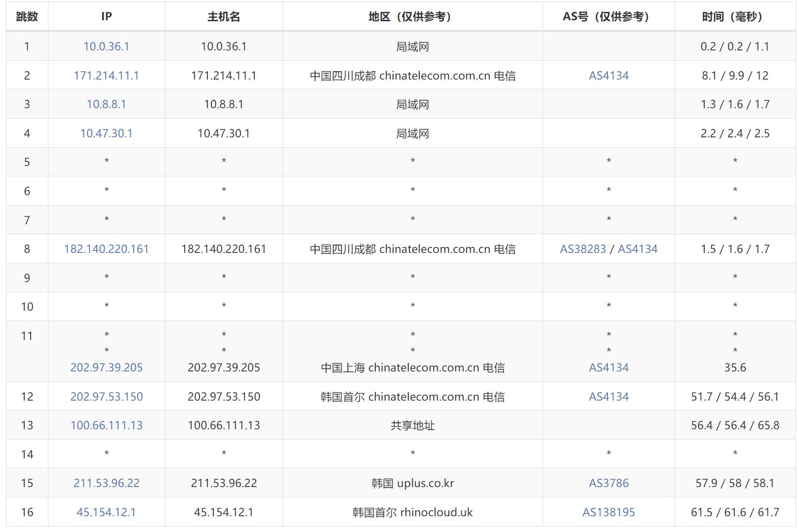799x532 pixels.
Task: Click hop number 14 cell
Action: (x=27, y=454)
